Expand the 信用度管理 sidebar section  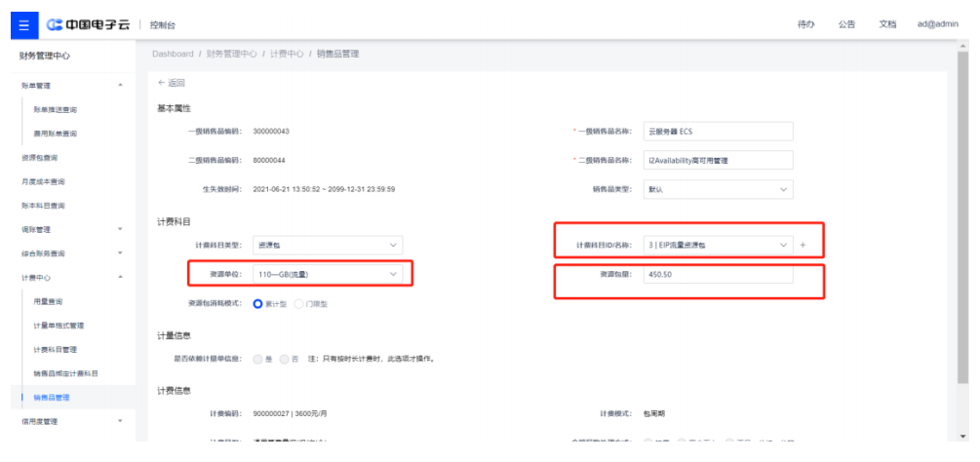120,422
